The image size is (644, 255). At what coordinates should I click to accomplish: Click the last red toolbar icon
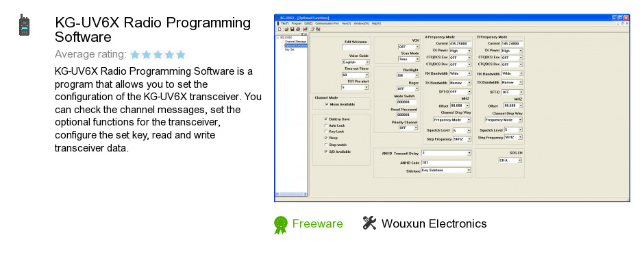click(318, 29)
